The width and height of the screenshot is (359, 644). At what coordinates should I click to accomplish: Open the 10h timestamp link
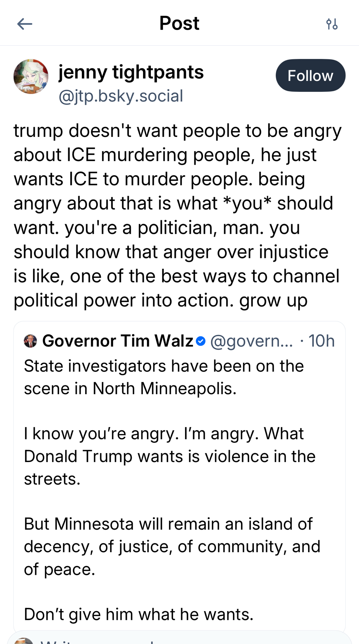[x=321, y=341]
